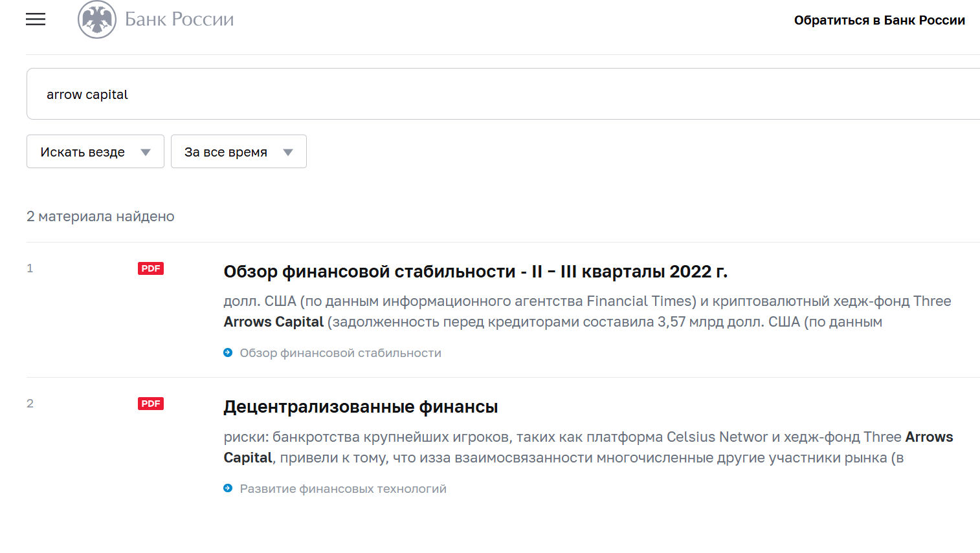Open the Обратиться в Банк России page
This screenshot has height=553, width=980.
coord(879,20)
